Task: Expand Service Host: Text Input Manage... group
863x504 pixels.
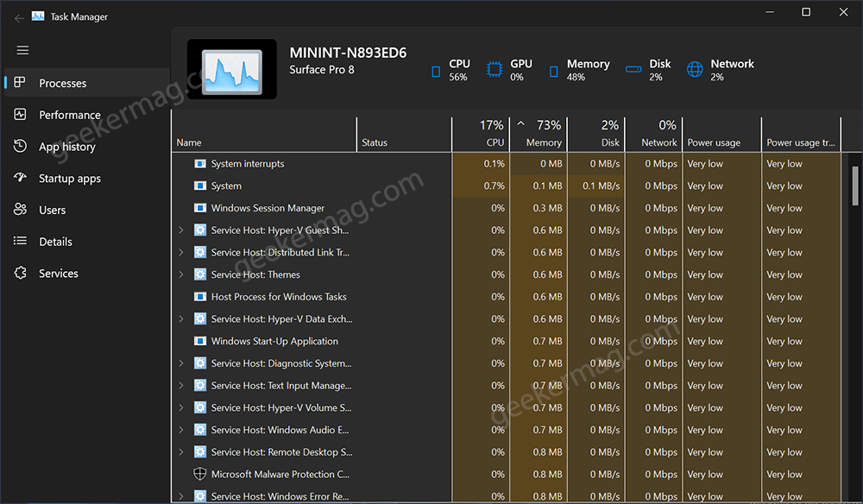Action: point(181,385)
